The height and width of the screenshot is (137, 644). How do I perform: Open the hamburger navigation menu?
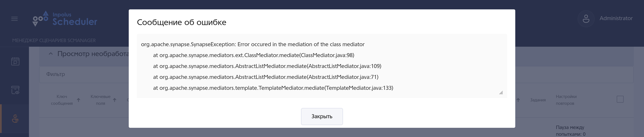(x=14, y=19)
